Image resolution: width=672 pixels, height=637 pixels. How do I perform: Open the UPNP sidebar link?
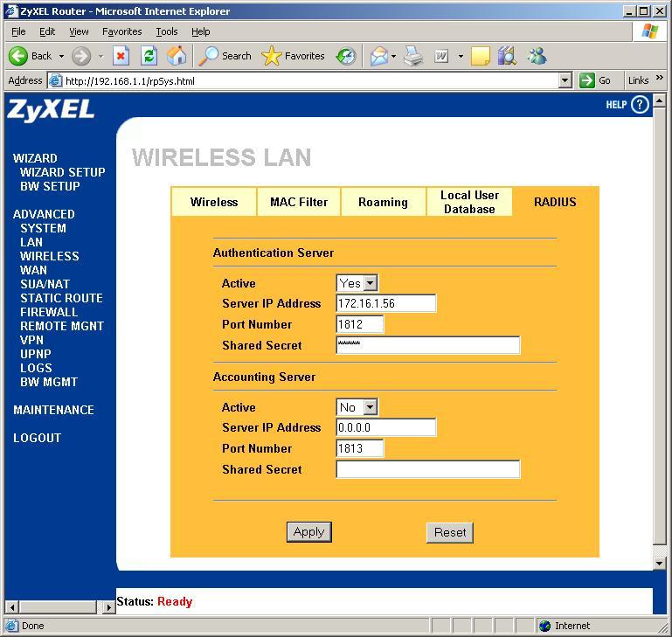(x=36, y=354)
